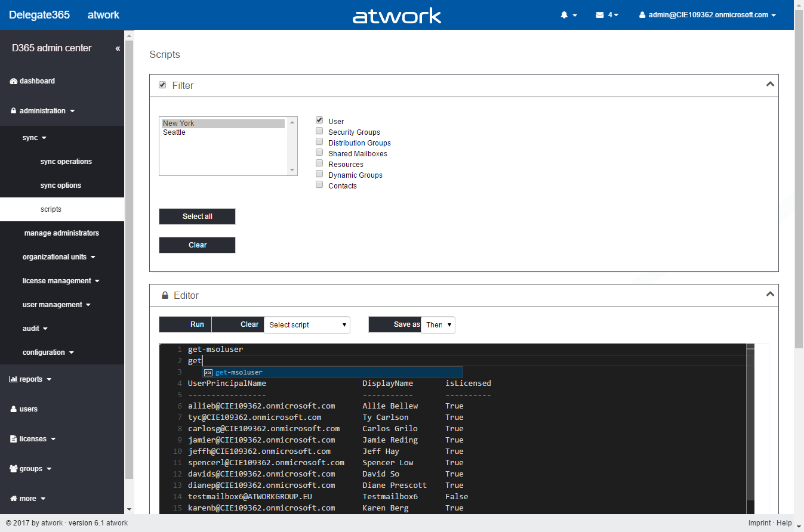This screenshot has width=804, height=532.
Task: Click the groups people icon
Action: [14, 469]
